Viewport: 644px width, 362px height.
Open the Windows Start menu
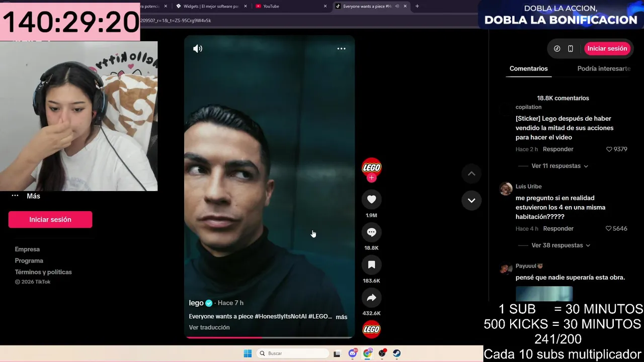click(x=248, y=353)
